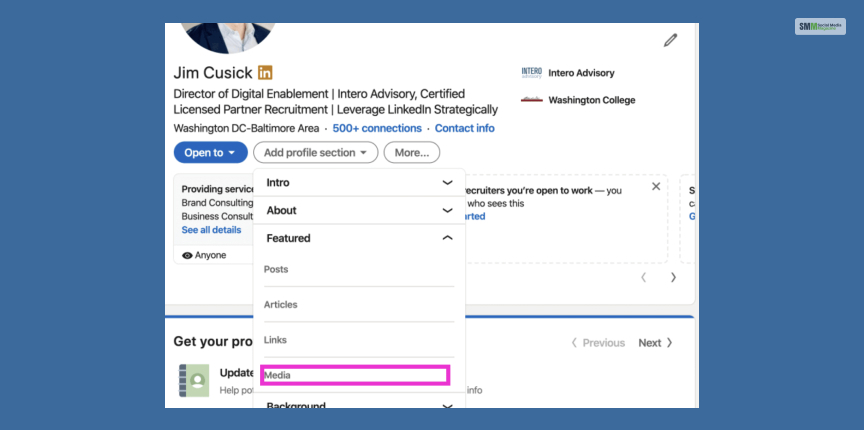Click the Next link in profile tips
Screen dimensions: 864x430
pyautogui.click(x=656, y=343)
